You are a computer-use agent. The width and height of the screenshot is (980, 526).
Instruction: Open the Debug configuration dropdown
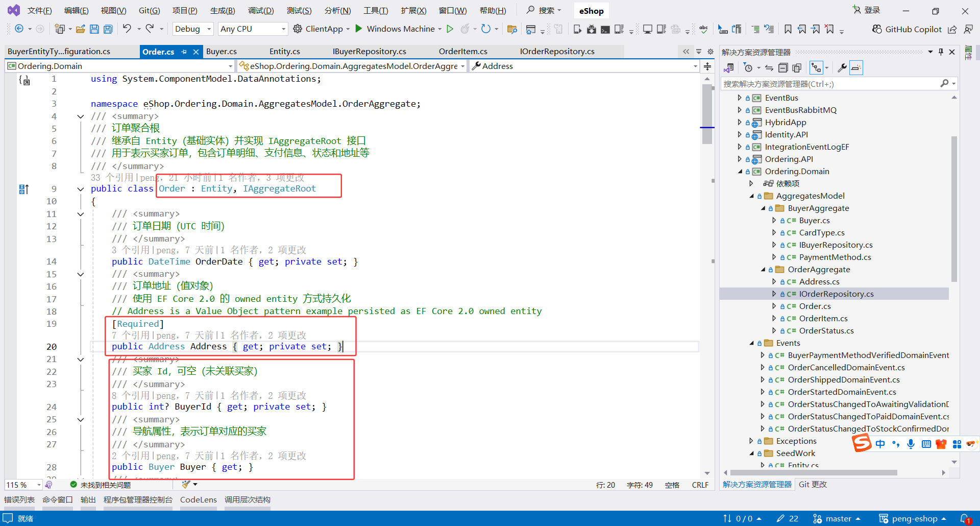[x=193, y=29]
